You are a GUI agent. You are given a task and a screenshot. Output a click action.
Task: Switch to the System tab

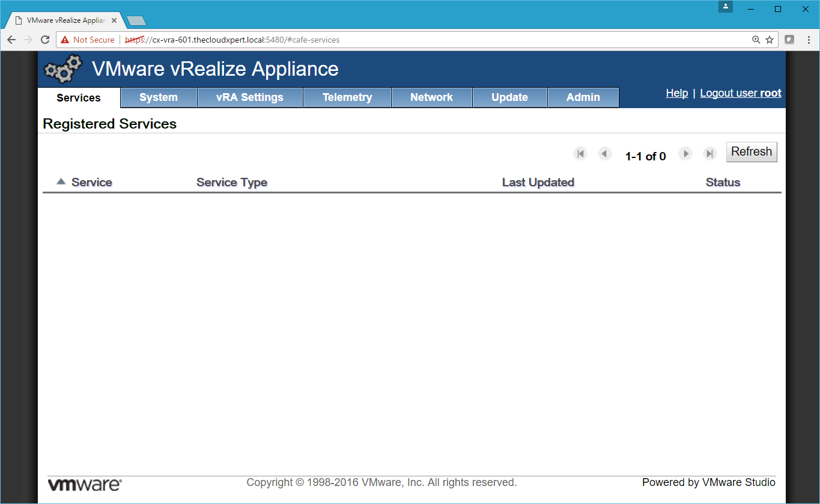tap(159, 97)
